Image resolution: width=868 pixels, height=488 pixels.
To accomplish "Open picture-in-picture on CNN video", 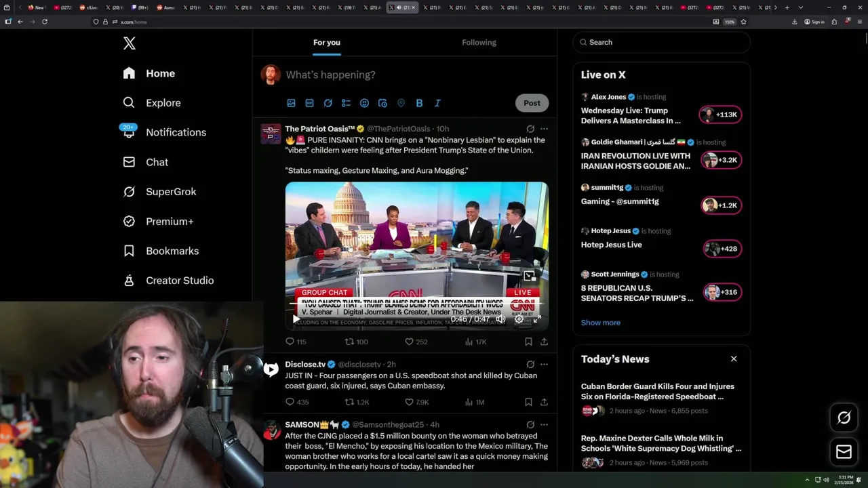I will 530,276.
